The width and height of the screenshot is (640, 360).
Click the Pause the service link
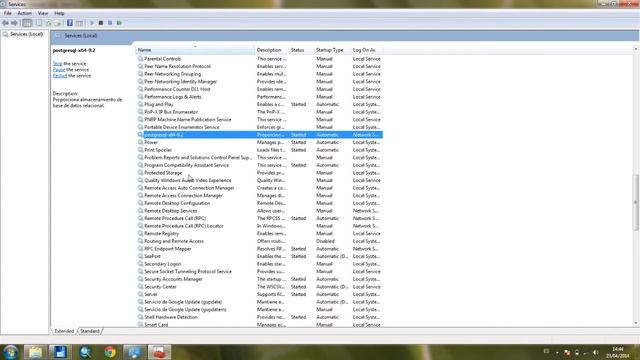click(59, 70)
